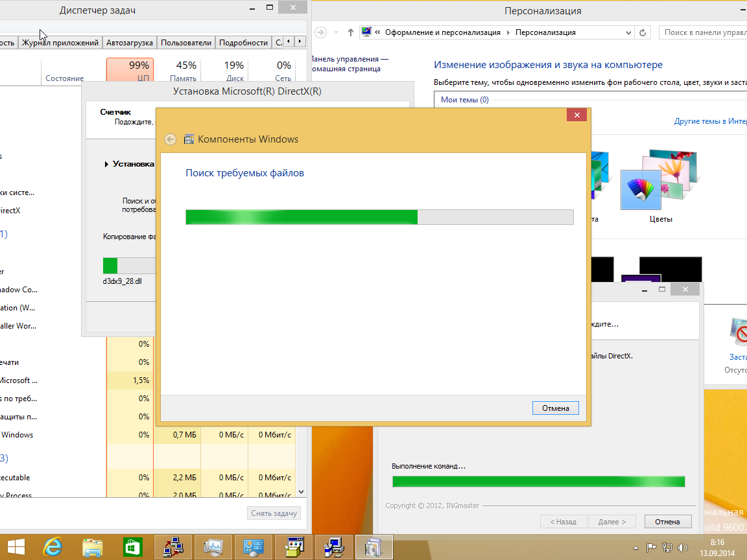Open Windows Store from taskbar
Image resolution: width=747 pixels, height=560 pixels.
pos(132,547)
